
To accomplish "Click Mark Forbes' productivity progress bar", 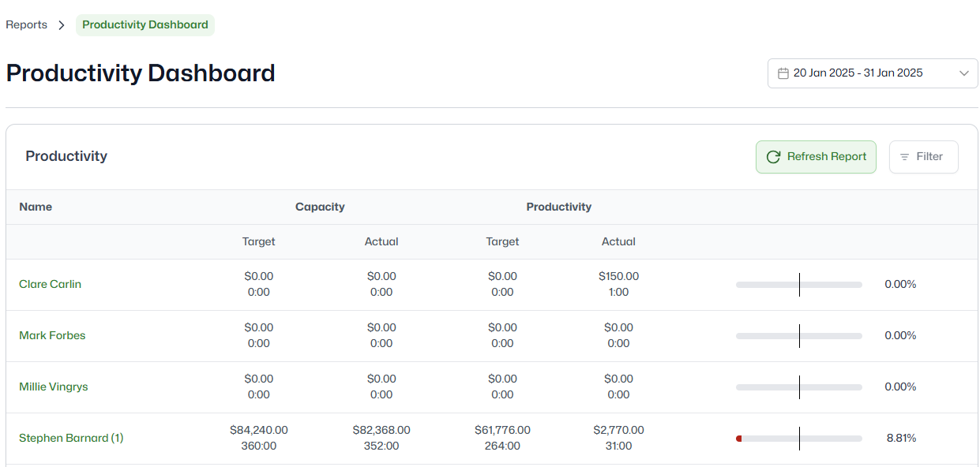I will coord(798,336).
